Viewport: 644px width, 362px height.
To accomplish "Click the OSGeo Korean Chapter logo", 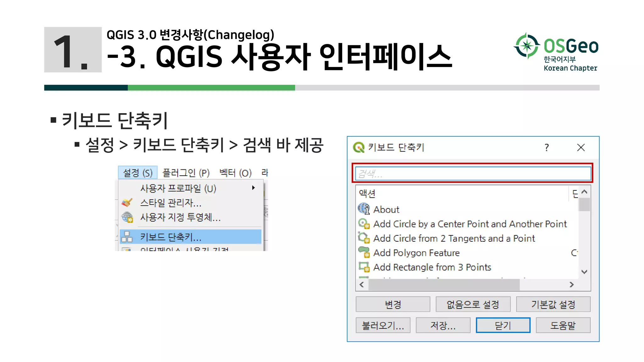I will point(556,52).
